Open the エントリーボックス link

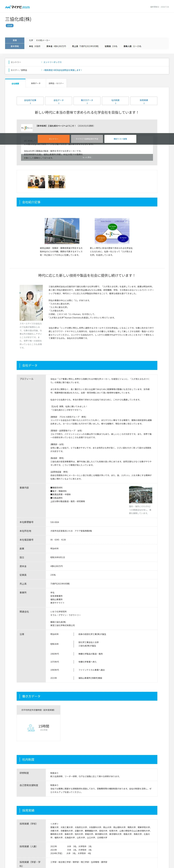(52, 62)
